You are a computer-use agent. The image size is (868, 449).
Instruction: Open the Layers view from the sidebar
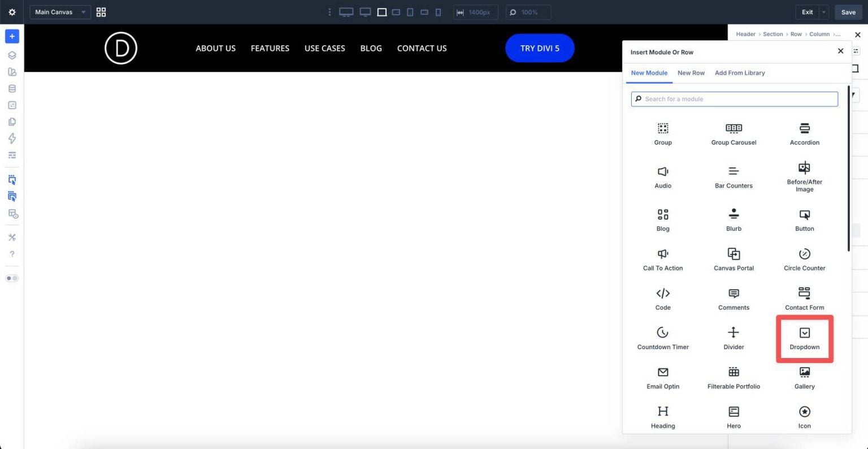click(12, 55)
